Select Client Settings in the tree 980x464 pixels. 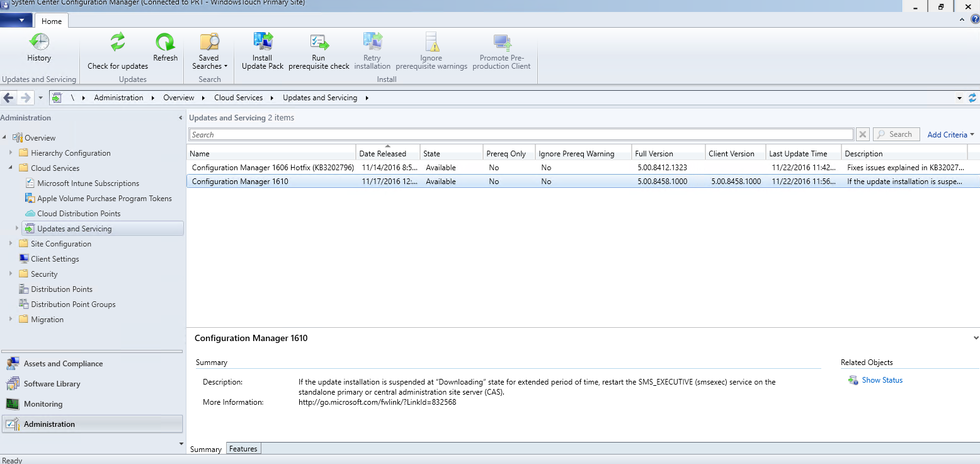pyautogui.click(x=55, y=259)
